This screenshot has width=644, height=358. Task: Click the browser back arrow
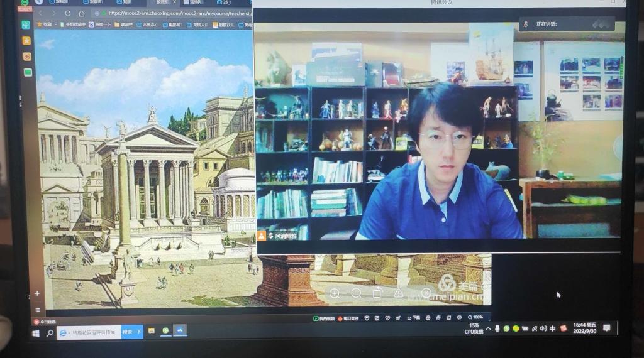coord(40,14)
